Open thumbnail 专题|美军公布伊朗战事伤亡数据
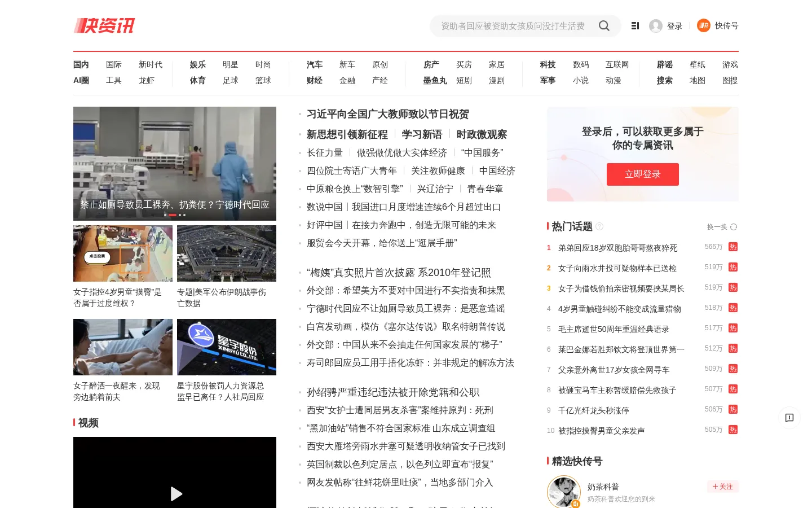Viewport: 812px width, 508px height. tap(227, 253)
